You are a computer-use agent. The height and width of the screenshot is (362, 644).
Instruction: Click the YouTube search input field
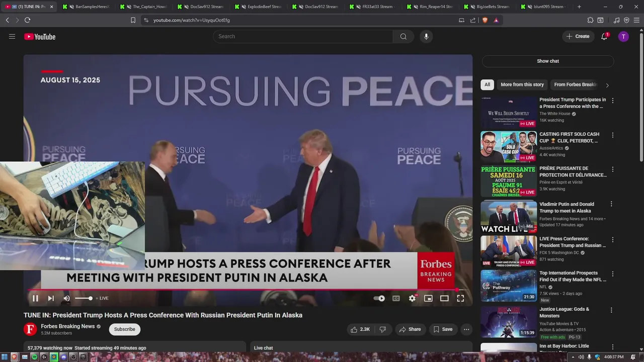tap(303, 36)
